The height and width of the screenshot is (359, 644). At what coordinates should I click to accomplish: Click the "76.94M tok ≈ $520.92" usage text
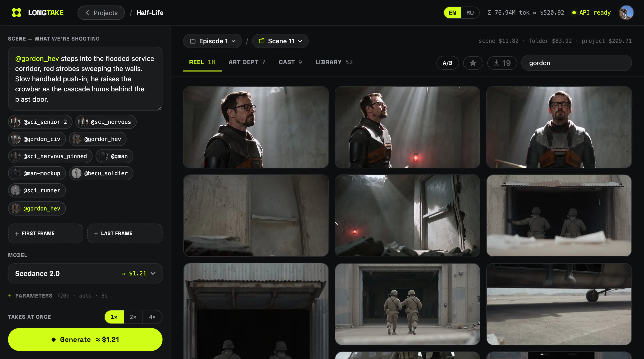coord(529,13)
